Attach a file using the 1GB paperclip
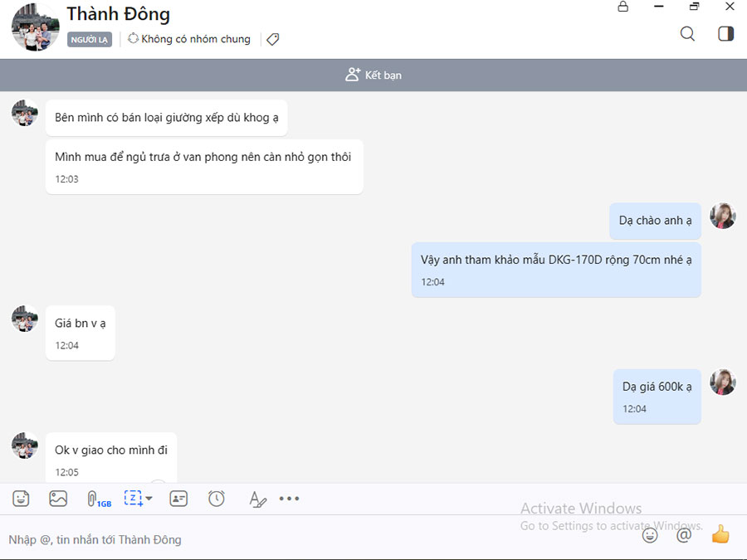Screen dimensions: 747x560 point(94,499)
